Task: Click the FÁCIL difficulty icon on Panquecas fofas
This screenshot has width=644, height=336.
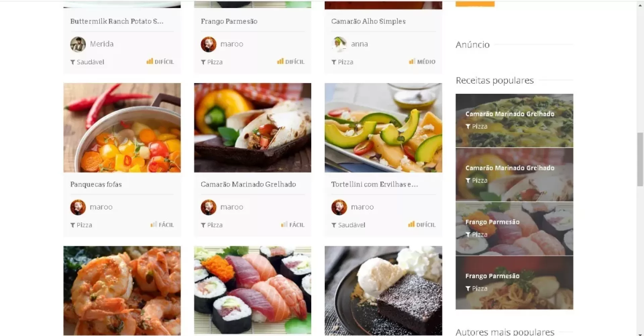Action: pos(154,224)
